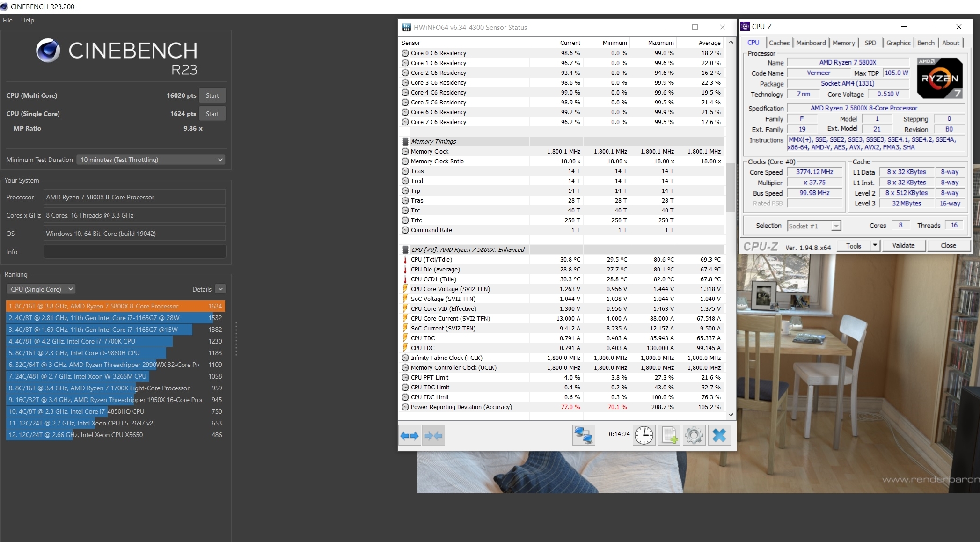This screenshot has width=980, height=542.
Task: Click SoC Current lightning icon
Action: pyautogui.click(x=405, y=329)
